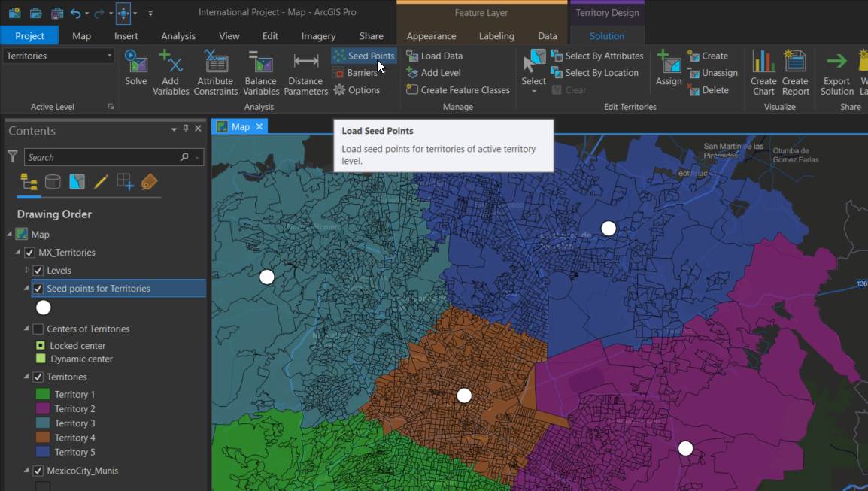This screenshot has height=491, width=868.
Task: Open the Analysis ribbon tab
Action: [178, 35]
